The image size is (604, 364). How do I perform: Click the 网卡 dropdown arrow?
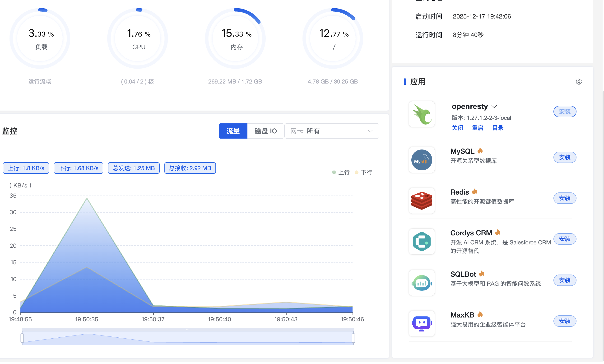coord(370,131)
